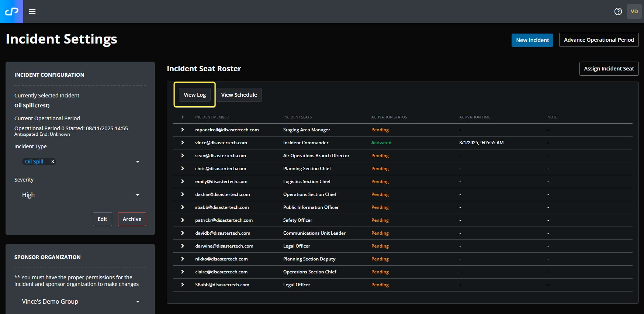Click the Planning Section Chief seat cell

(x=307, y=169)
